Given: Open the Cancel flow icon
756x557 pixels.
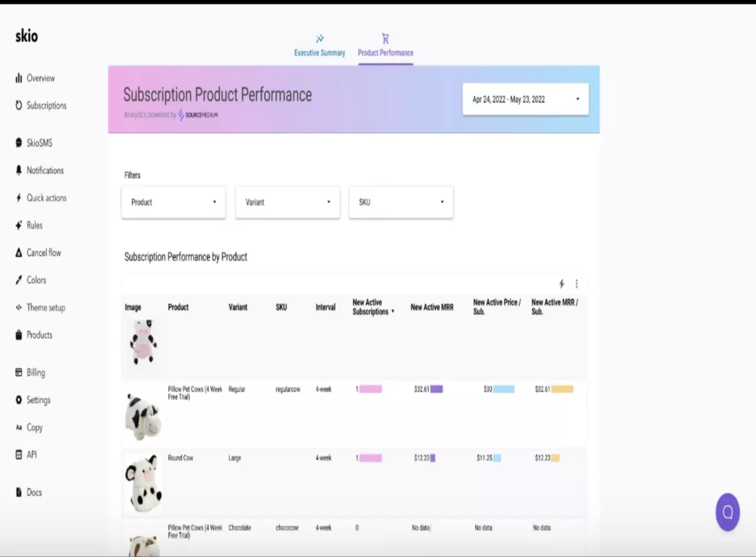Looking at the screenshot, I should click(19, 253).
